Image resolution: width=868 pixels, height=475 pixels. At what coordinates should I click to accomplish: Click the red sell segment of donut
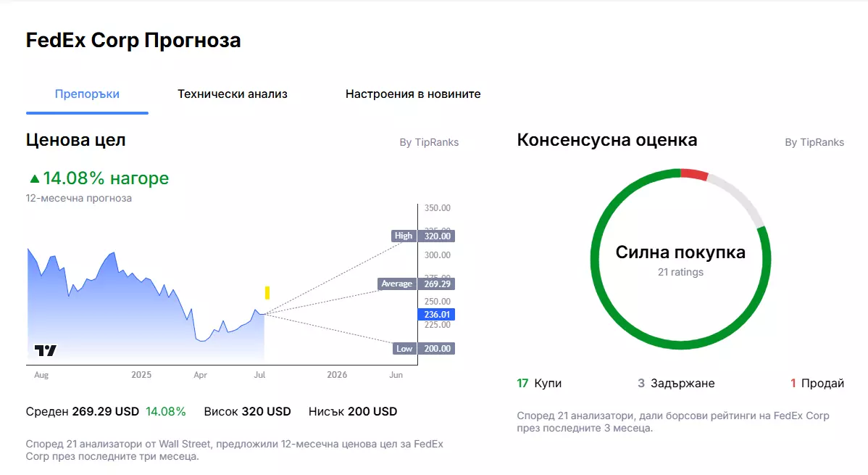pyautogui.click(x=695, y=174)
